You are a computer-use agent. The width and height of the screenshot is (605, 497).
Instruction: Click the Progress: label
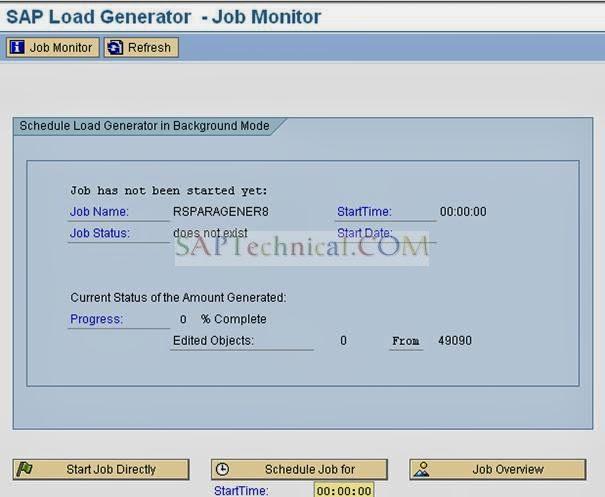coord(96,319)
